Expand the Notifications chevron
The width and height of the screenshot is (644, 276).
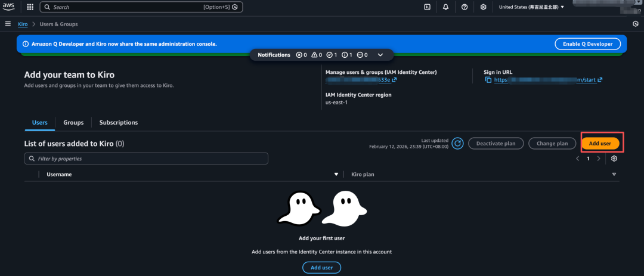(x=380, y=55)
